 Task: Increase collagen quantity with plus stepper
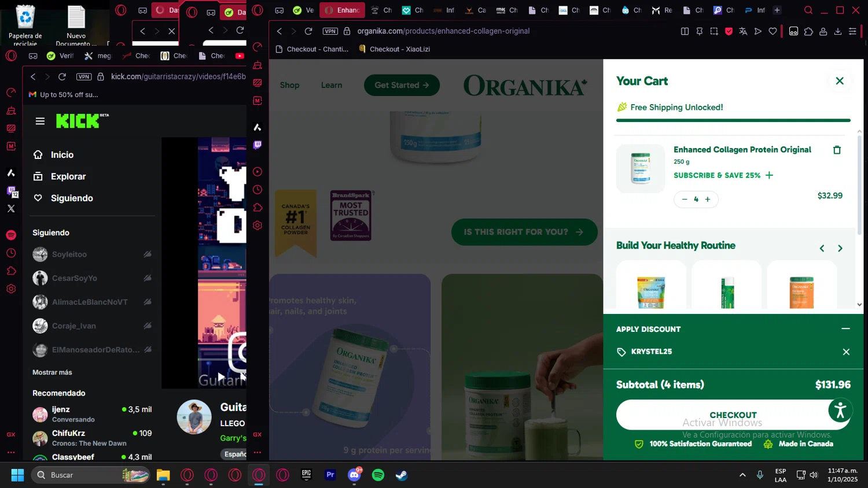pyautogui.click(x=708, y=199)
